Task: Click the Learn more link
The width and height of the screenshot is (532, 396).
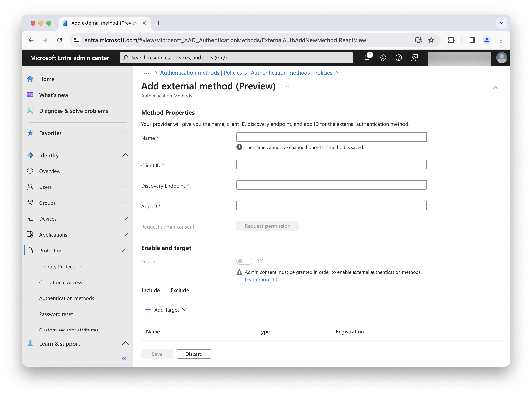Action: click(x=257, y=279)
